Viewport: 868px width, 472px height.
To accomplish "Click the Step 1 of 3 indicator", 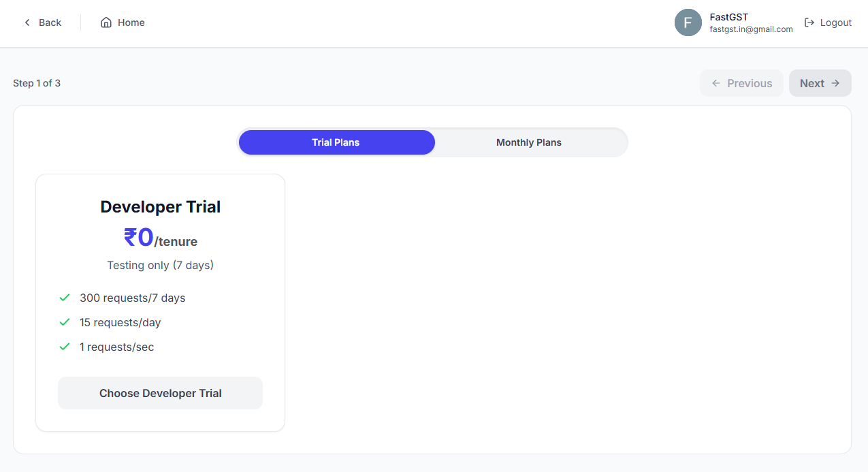I will point(37,83).
